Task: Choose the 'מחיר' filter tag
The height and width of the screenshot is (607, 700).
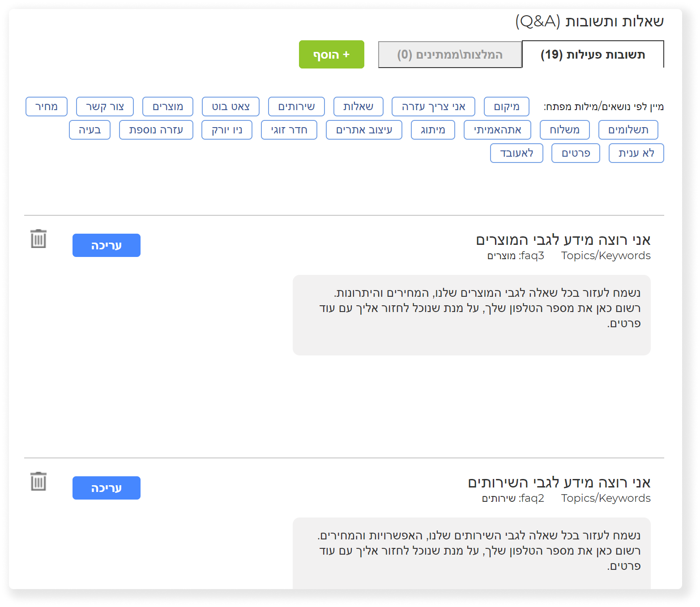Action: click(x=47, y=107)
